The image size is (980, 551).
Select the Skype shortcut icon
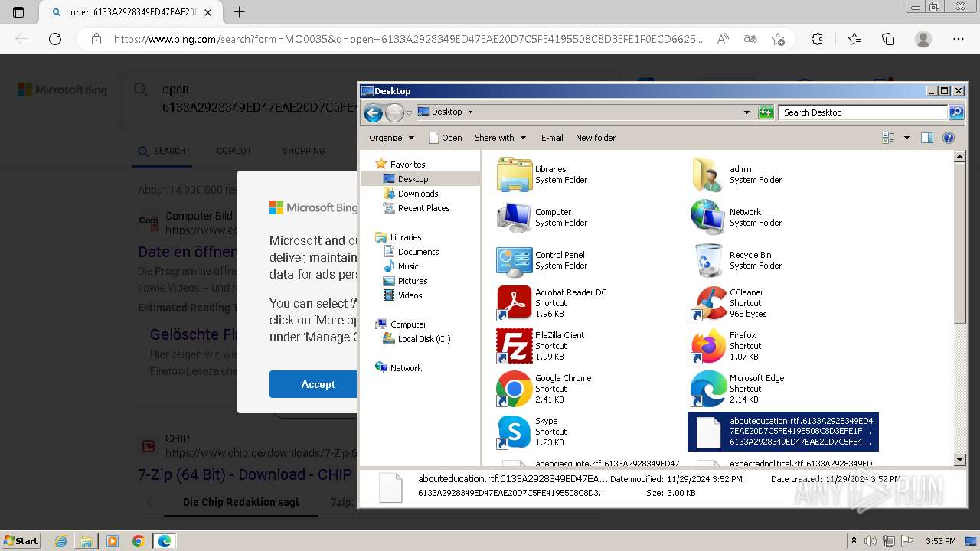(514, 432)
